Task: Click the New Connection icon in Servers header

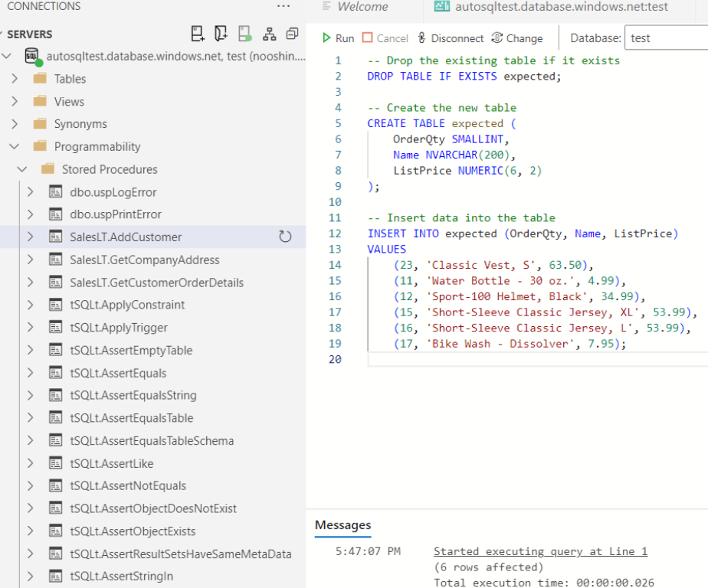Action: [198, 34]
